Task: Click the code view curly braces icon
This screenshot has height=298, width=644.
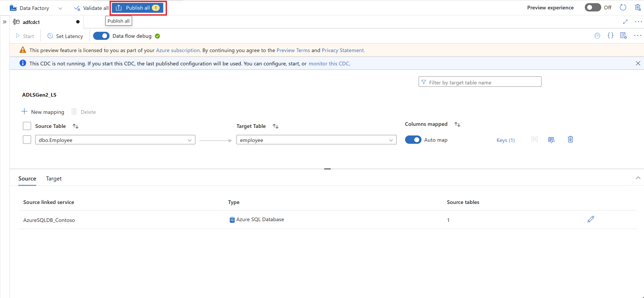Action: [x=610, y=36]
